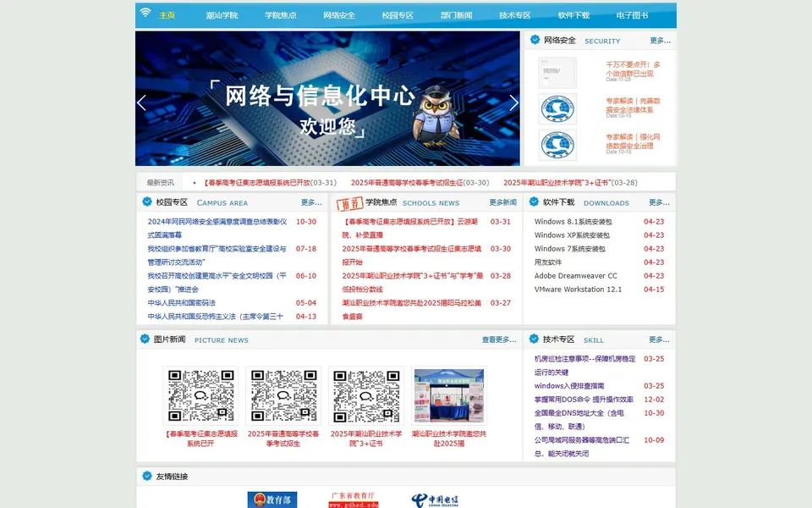The height and width of the screenshot is (508, 812).
Task: Open Adobe Dreamweaver CC download
Action: 576,276
